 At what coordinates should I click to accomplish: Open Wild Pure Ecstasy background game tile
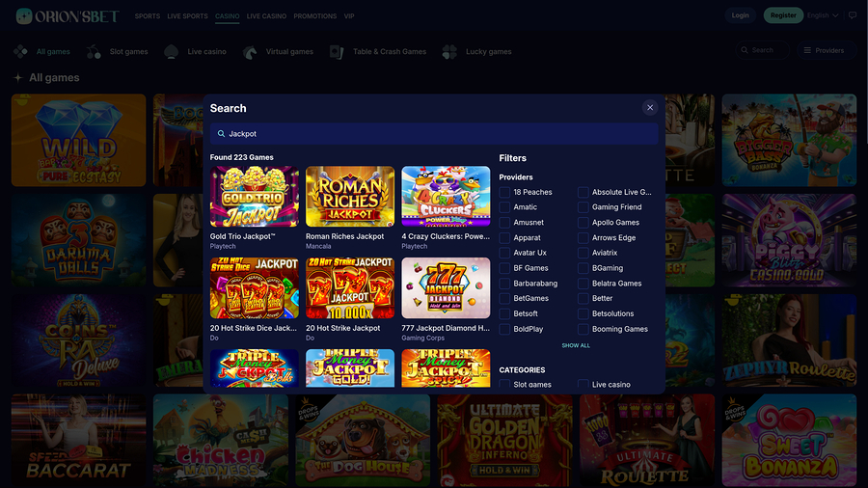pyautogui.click(x=79, y=140)
